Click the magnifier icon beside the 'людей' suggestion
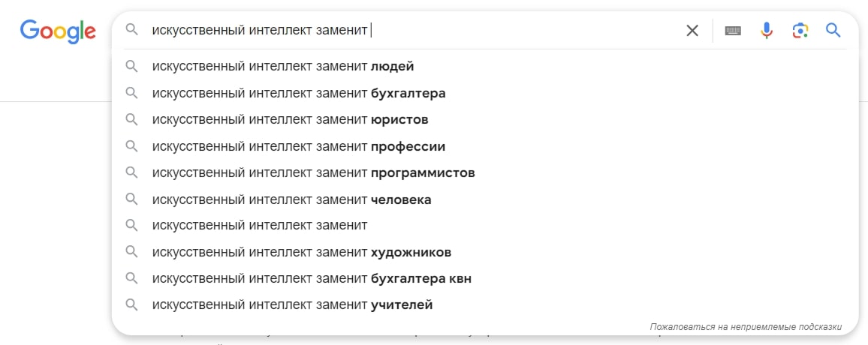 [x=131, y=66]
